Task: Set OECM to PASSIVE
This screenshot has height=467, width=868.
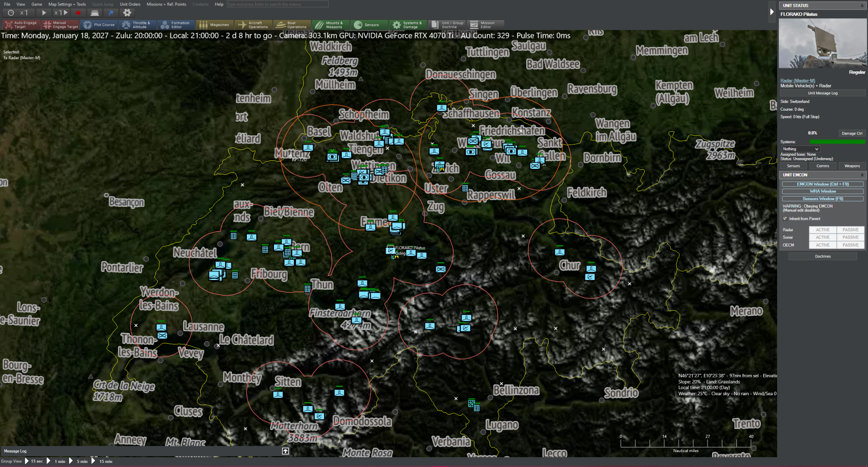Action: [850, 245]
